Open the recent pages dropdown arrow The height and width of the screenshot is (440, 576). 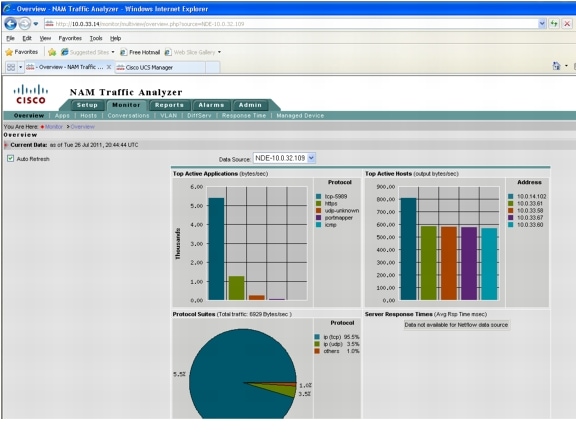tap(36, 24)
